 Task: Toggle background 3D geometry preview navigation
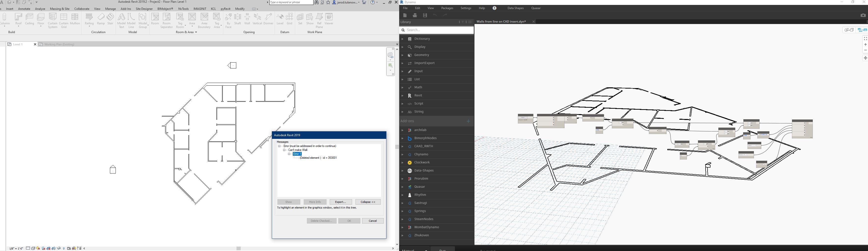(849, 30)
